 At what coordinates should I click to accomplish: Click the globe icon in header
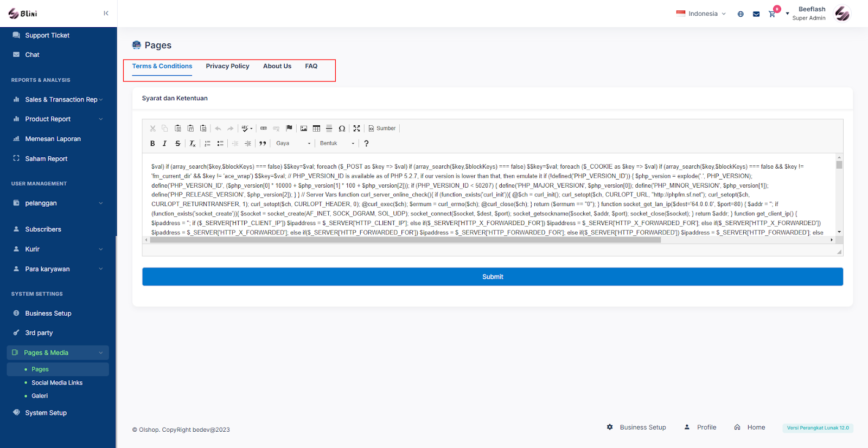[x=741, y=14]
